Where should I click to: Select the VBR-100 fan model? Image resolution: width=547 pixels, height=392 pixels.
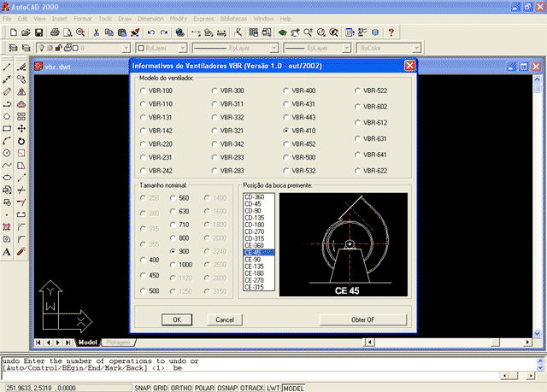144,91
